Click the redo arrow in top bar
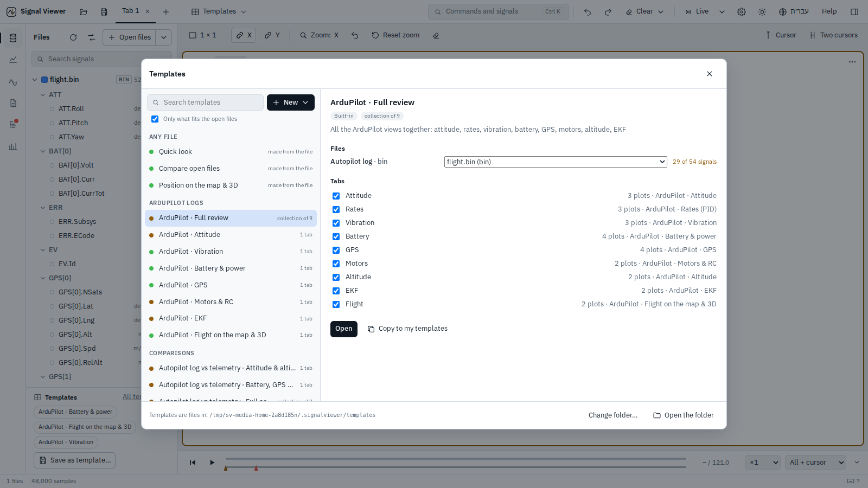The width and height of the screenshot is (868, 488). pos(608,11)
